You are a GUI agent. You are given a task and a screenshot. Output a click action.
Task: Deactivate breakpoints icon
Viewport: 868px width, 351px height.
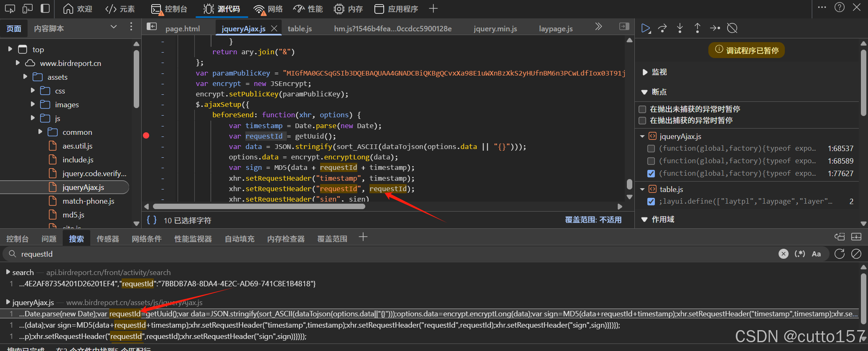[732, 28]
